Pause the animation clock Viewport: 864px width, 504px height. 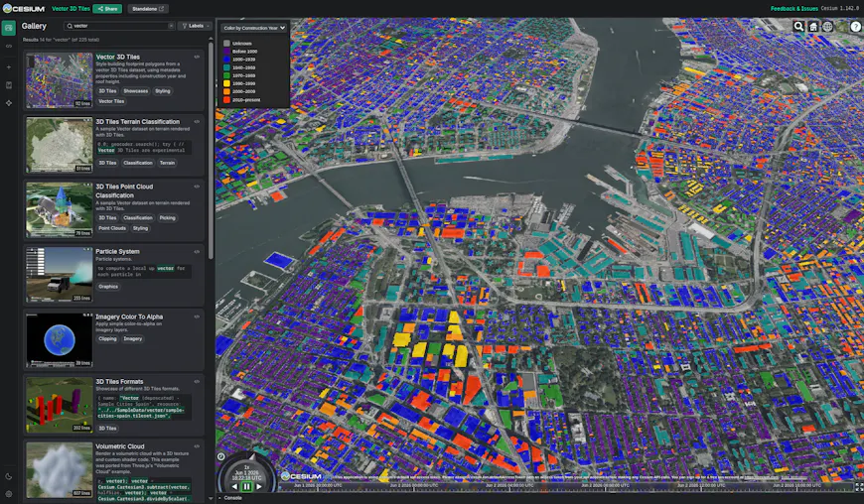247,486
